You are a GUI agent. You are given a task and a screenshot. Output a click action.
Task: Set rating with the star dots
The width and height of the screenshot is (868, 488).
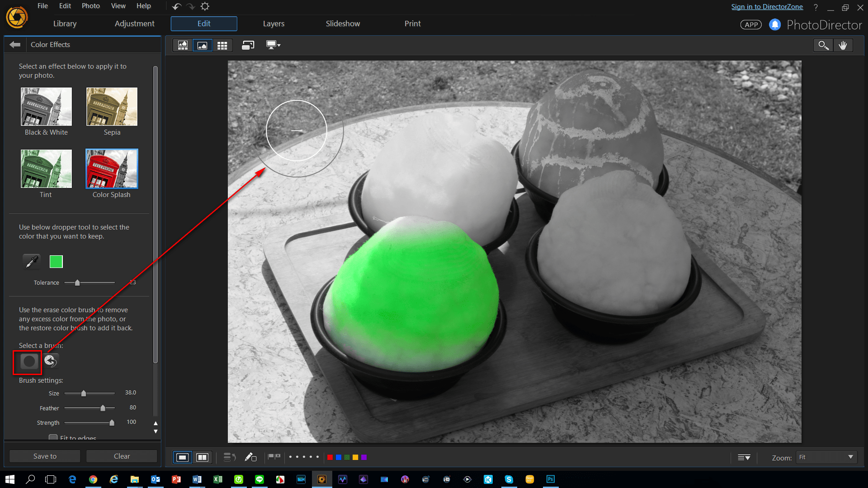pos(304,457)
